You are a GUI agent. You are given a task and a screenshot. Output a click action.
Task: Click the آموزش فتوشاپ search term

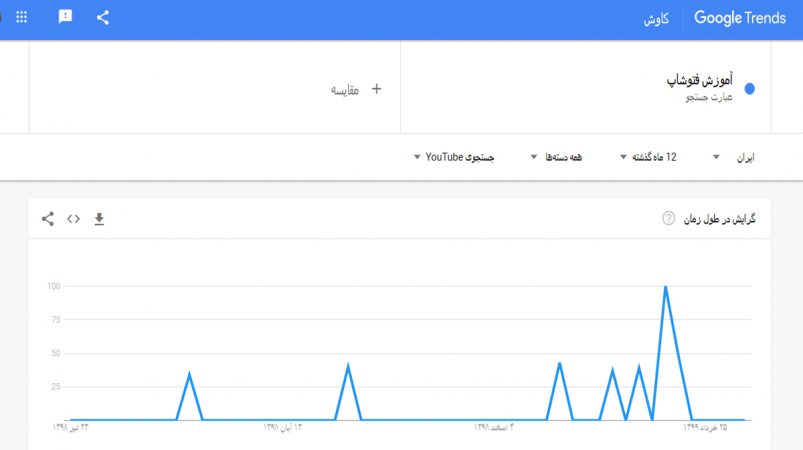[700, 80]
